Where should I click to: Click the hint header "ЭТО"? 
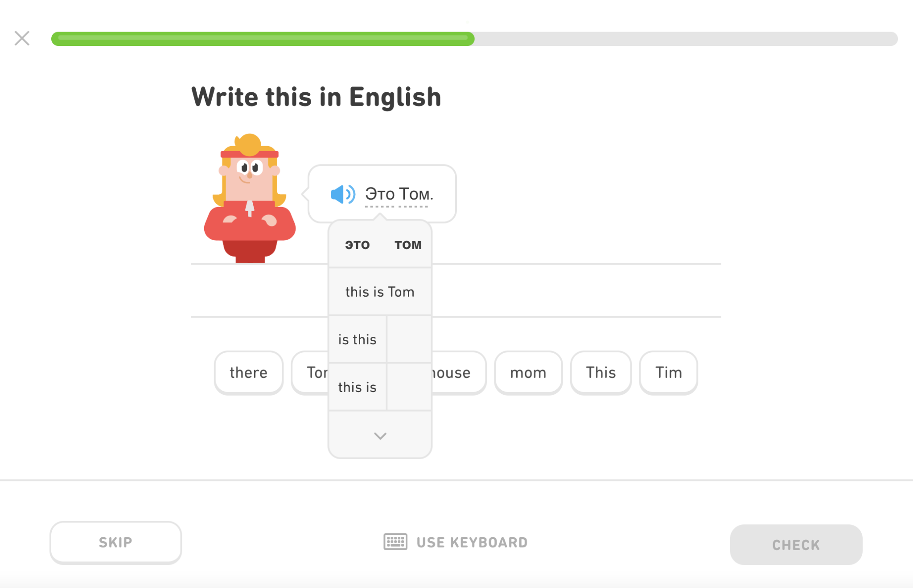pyautogui.click(x=357, y=245)
